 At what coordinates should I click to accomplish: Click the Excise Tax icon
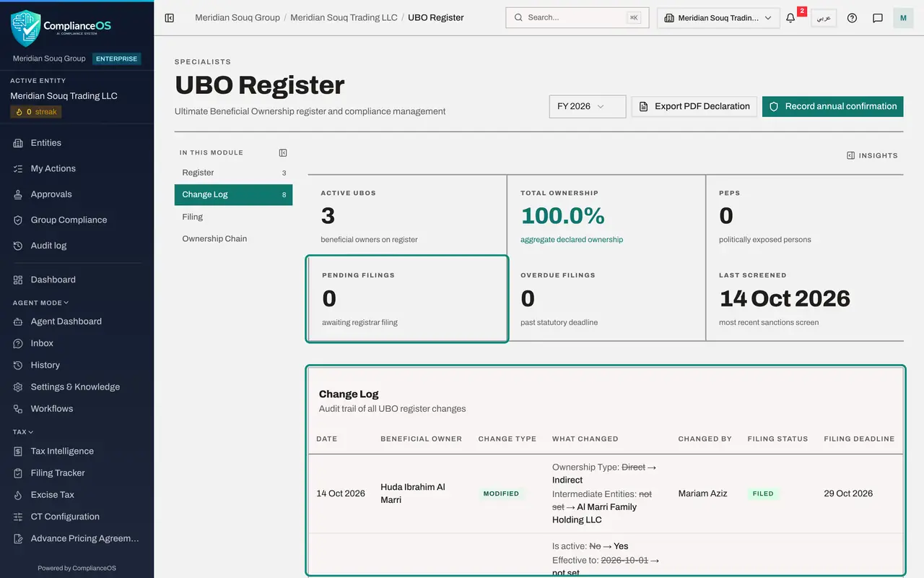(x=18, y=495)
